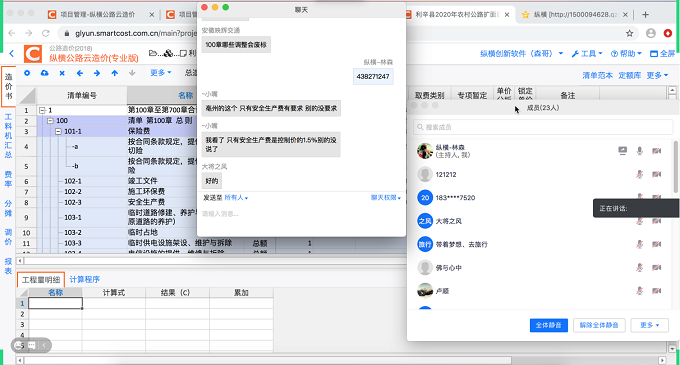The height and width of the screenshot is (365, 680).
Task: Click browser back arrow button
Action: [12, 33]
